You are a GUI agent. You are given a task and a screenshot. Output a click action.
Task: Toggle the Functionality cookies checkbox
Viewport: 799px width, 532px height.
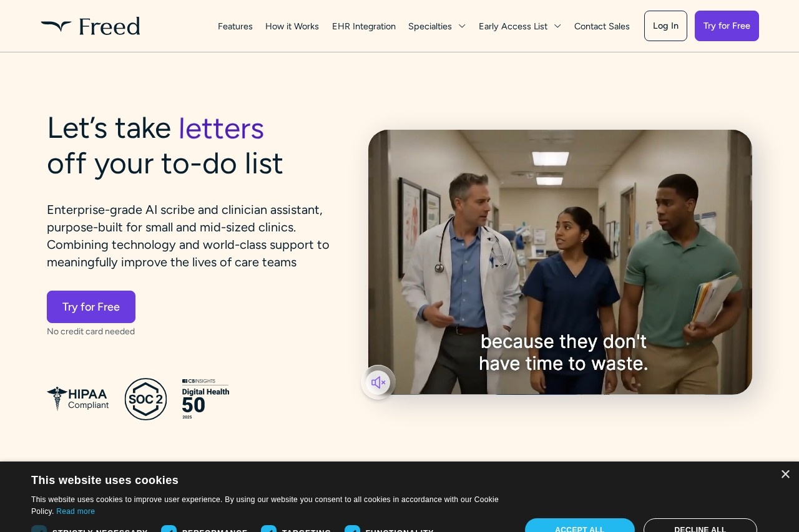[x=352, y=529]
